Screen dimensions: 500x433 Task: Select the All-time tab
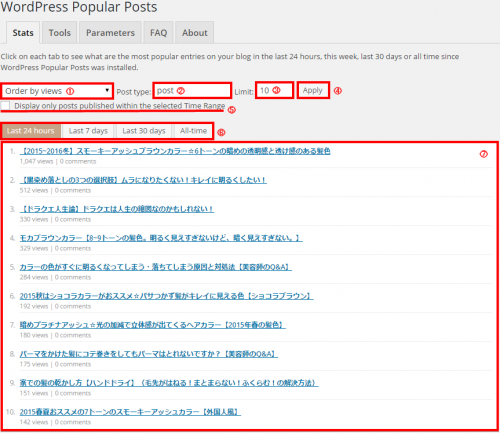[x=193, y=131]
